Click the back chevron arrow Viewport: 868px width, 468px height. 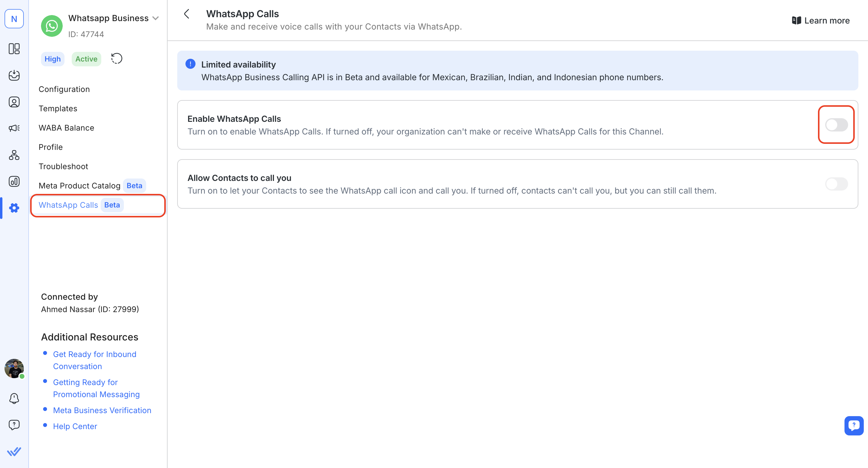187,14
